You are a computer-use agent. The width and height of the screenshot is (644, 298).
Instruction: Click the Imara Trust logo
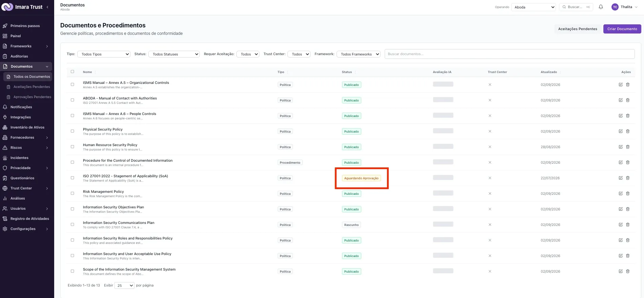(22, 7)
